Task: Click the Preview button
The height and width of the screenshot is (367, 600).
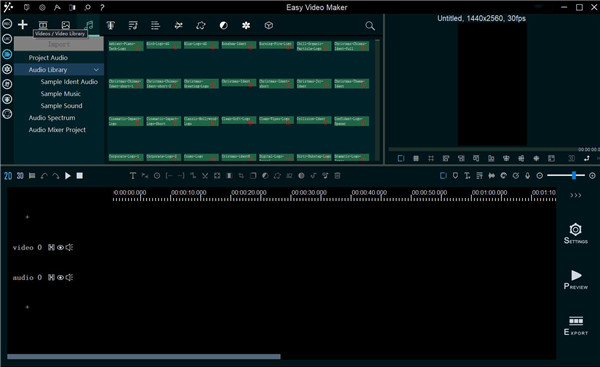Action: click(x=576, y=280)
